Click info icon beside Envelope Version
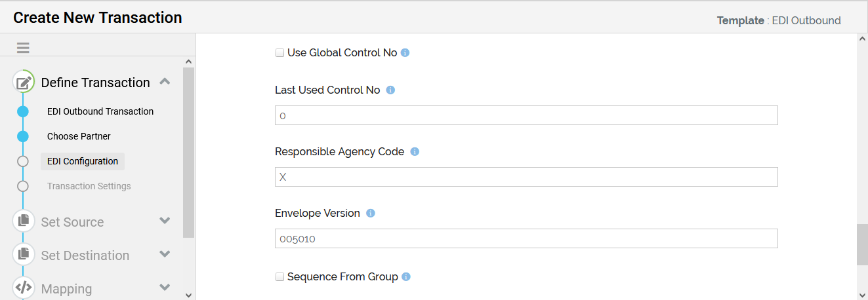This screenshot has width=868, height=300. (x=371, y=214)
